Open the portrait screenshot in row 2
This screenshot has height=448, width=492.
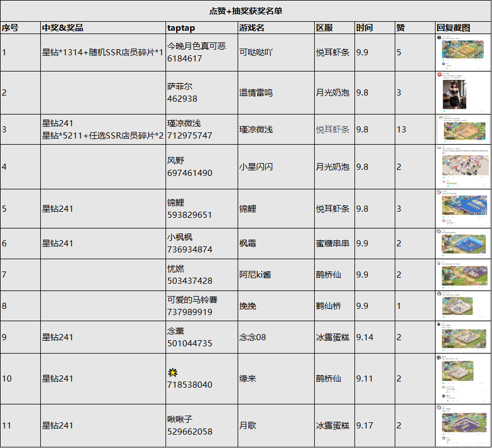coord(454,94)
